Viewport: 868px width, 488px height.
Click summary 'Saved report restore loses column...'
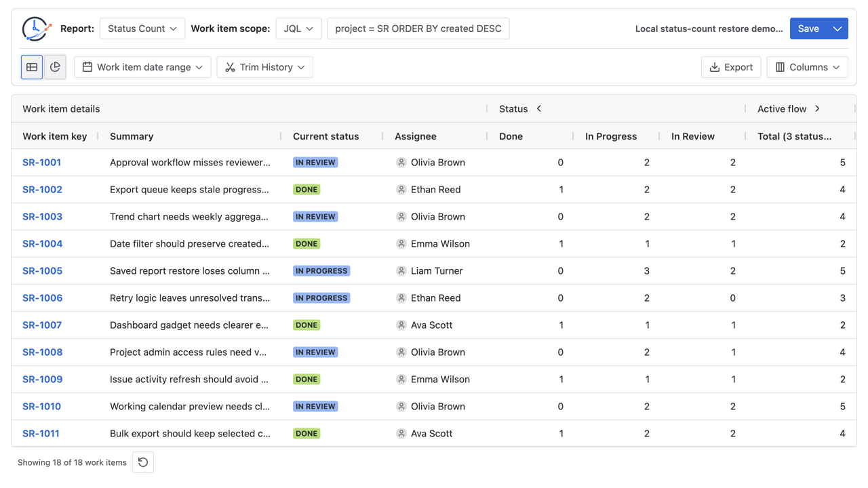[190, 270]
